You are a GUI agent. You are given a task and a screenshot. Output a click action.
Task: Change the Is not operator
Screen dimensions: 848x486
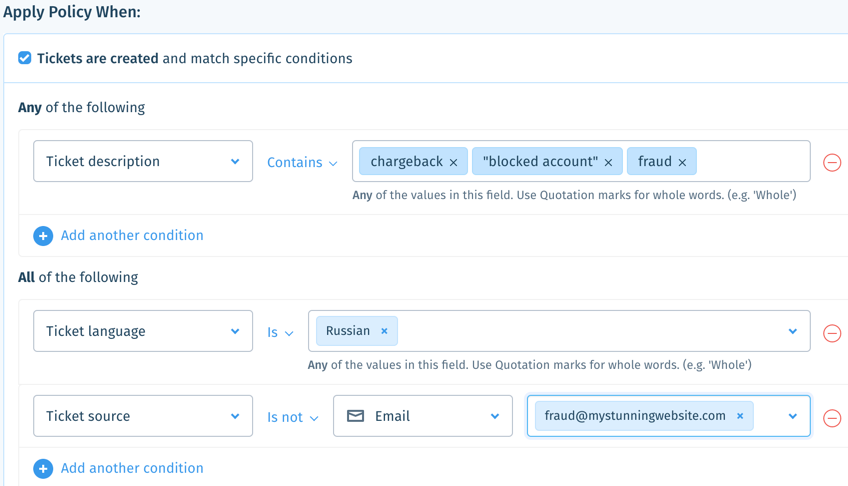(x=293, y=417)
